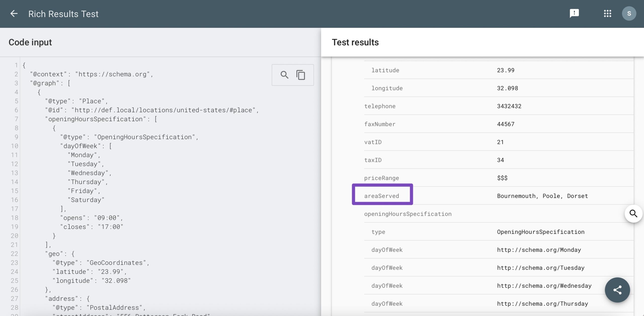Open the account avatar labeled S
The image size is (644, 316).
629,14
